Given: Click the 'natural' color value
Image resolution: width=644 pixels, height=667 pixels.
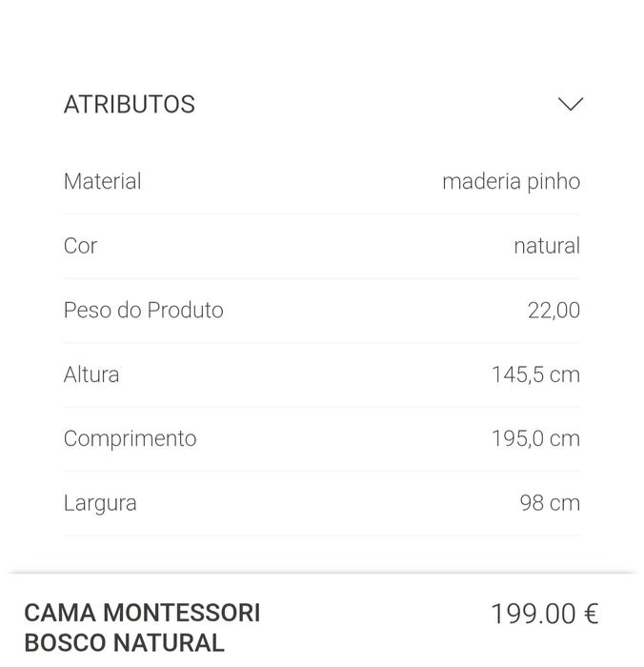Looking at the screenshot, I should 546,246.
